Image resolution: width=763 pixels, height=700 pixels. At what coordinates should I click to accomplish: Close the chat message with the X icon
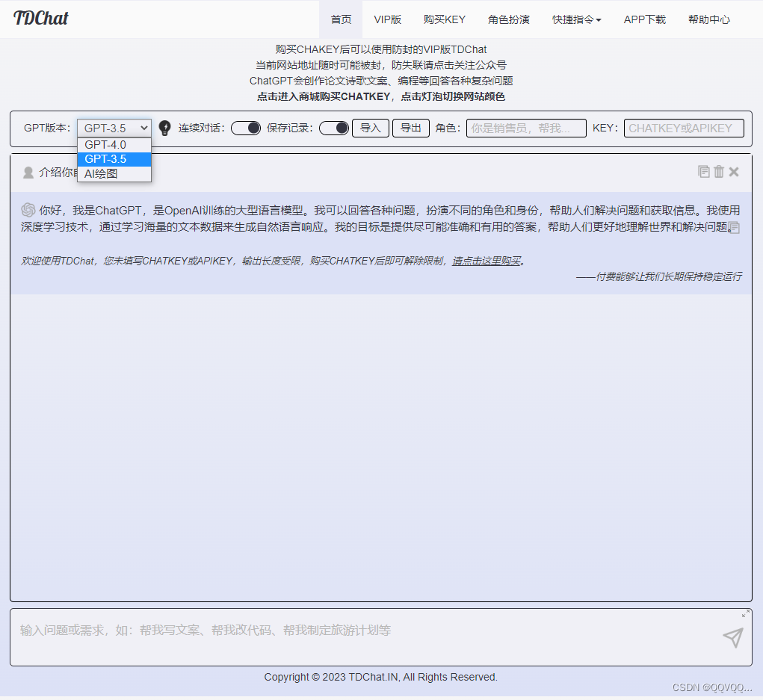coord(734,172)
